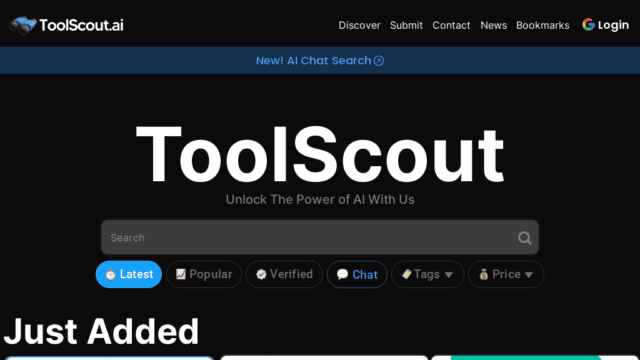This screenshot has height=360, width=640.
Task: Click the Google Login button
Action: coord(605,25)
